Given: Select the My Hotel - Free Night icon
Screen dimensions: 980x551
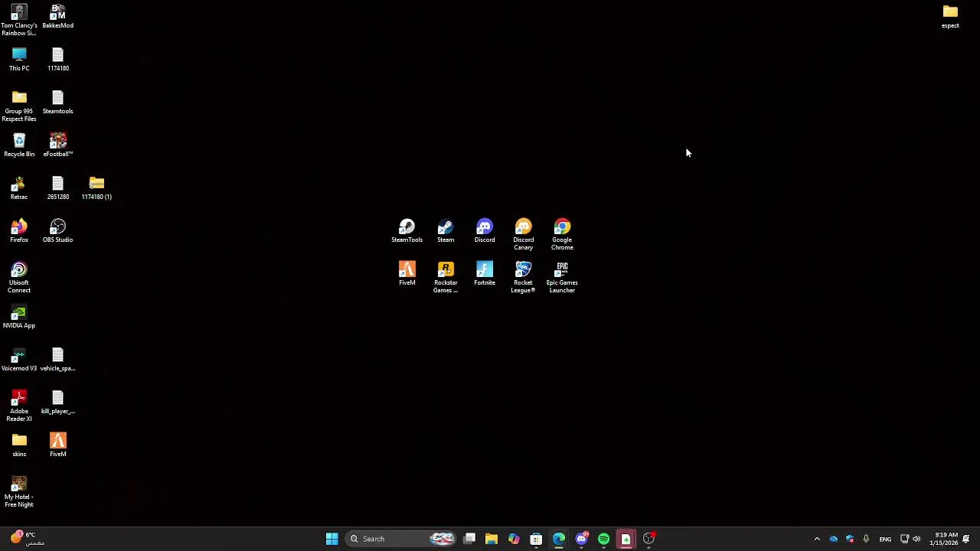Looking at the screenshot, I should [x=19, y=491].
